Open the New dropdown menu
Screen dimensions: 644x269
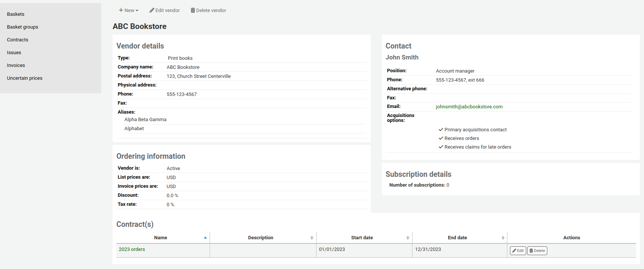pos(129,11)
